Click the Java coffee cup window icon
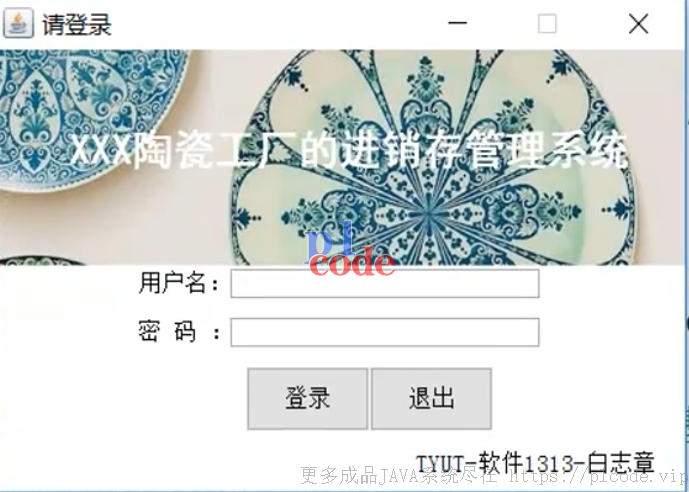 click(18, 23)
